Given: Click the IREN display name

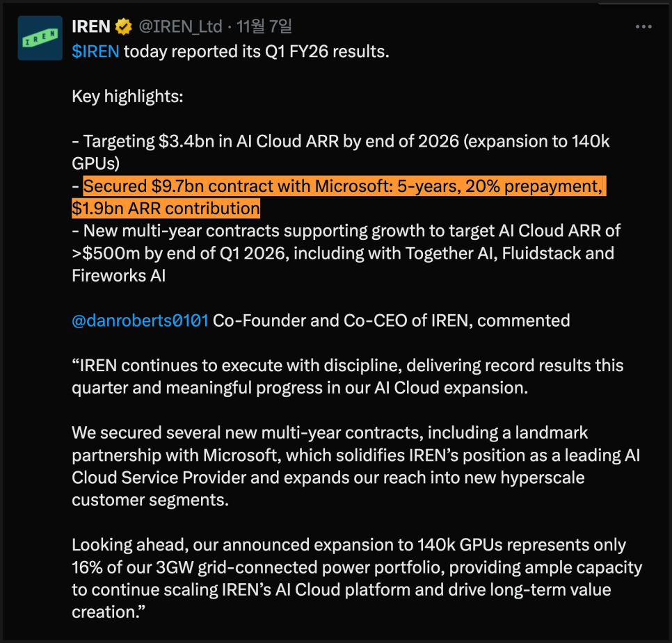Looking at the screenshot, I should pyautogui.click(x=91, y=27).
